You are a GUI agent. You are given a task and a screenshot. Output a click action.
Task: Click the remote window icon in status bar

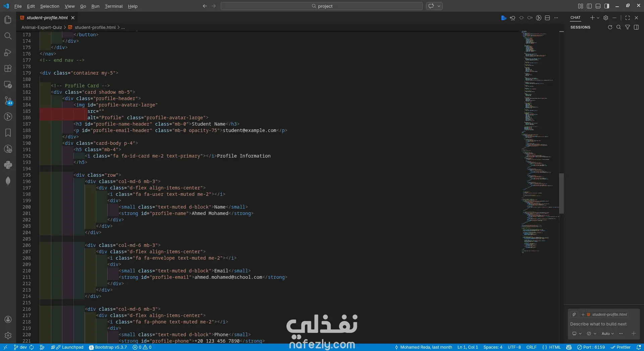pyautogui.click(x=5, y=347)
